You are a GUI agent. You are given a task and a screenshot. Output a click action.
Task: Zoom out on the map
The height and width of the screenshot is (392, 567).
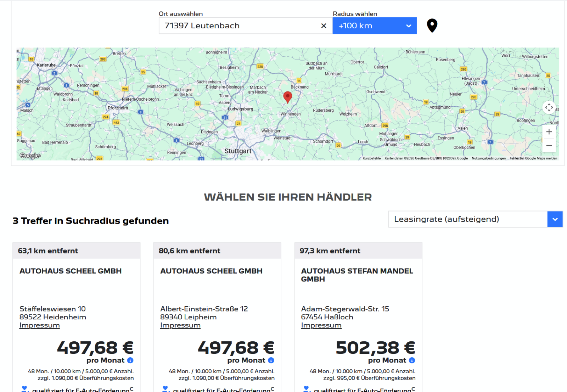pos(549,145)
